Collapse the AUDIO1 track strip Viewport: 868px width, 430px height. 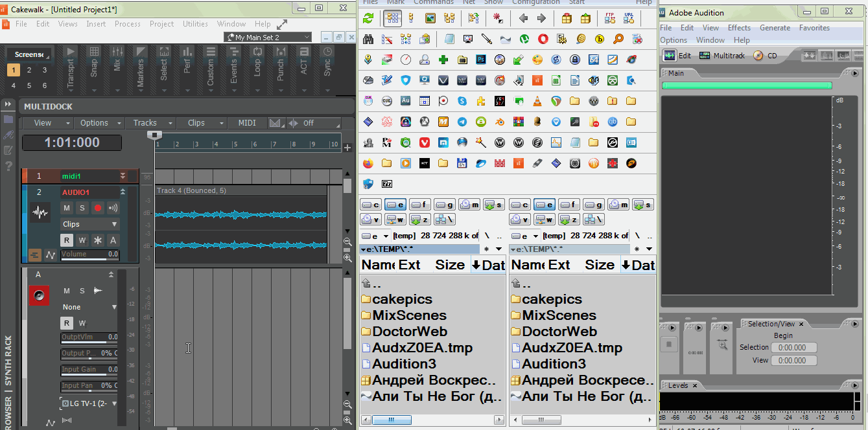pos(123,192)
